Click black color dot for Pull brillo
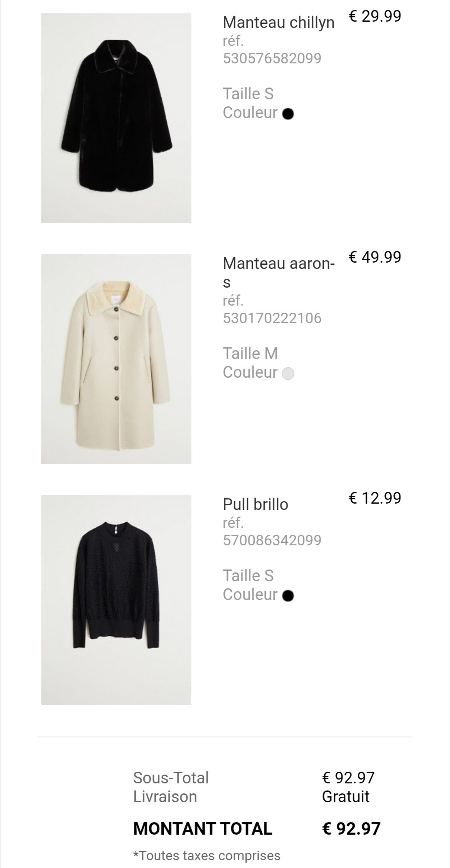This screenshot has height=868, width=450. tap(288, 596)
